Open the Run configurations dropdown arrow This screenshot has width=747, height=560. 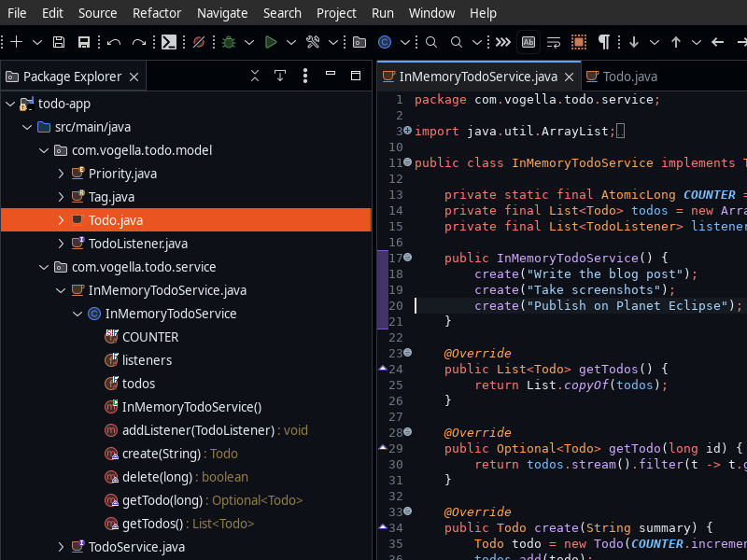pyautogui.click(x=291, y=42)
